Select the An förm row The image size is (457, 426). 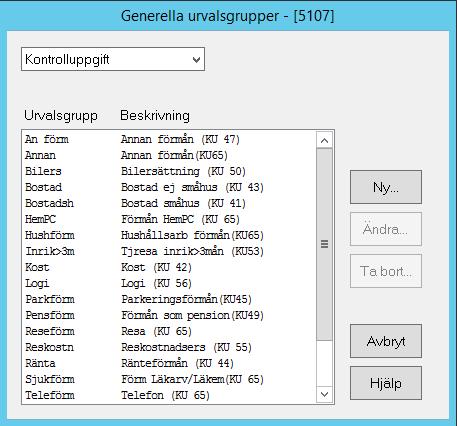[169, 139]
